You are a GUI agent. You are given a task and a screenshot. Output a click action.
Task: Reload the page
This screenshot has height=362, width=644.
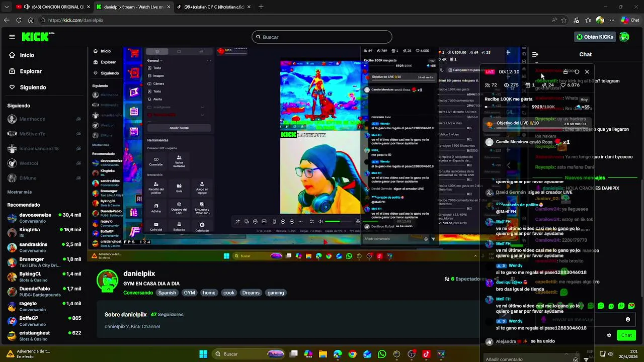tap(19, 20)
